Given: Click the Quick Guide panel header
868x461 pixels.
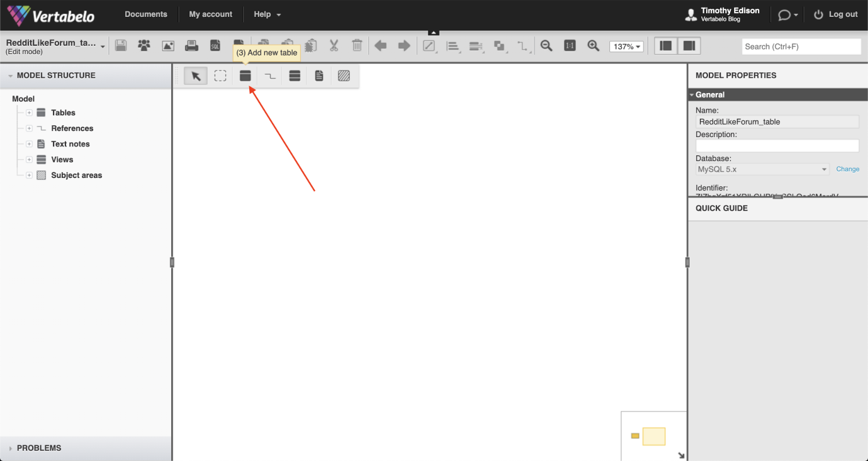Looking at the screenshot, I should pyautogui.click(x=777, y=208).
